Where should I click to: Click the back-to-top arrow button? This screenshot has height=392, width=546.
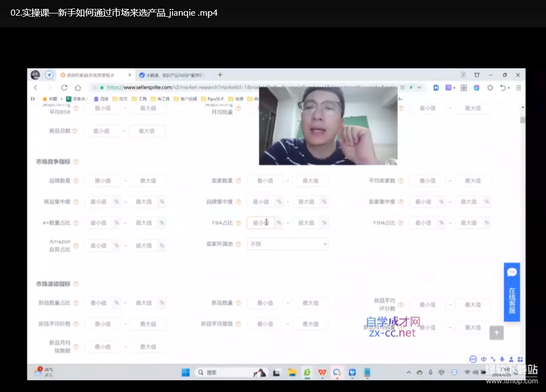click(497, 333)
